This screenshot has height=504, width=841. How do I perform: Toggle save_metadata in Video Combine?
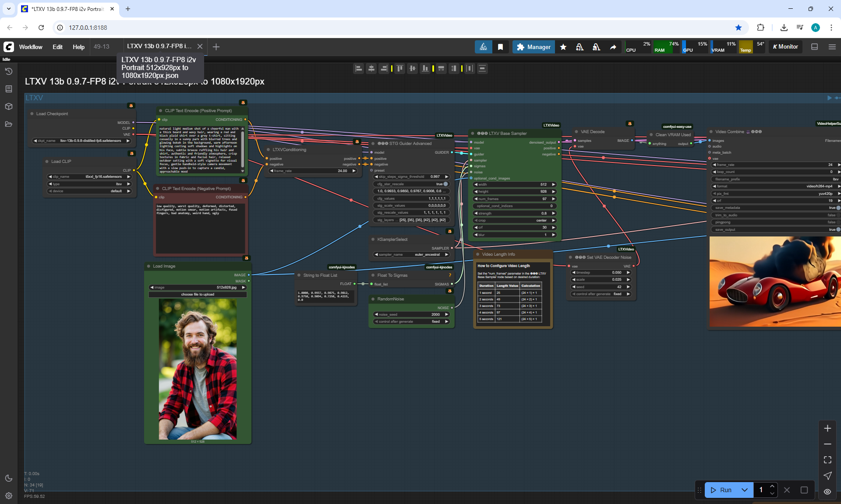[x=837, y=208]
